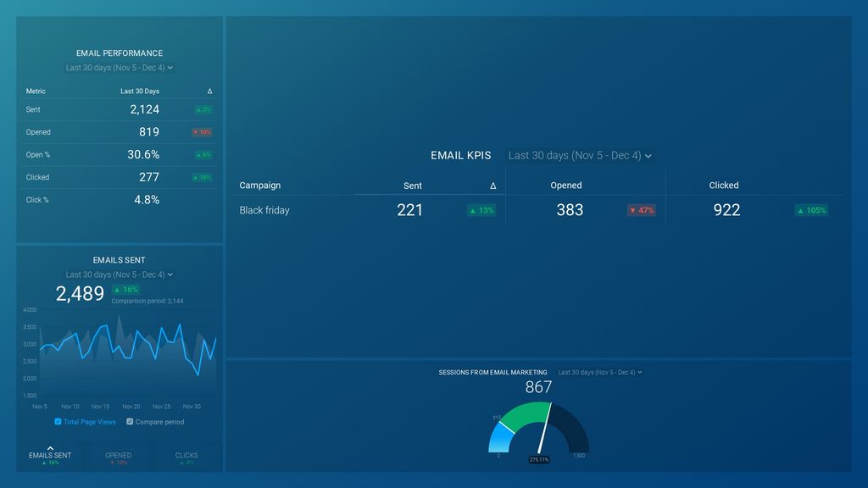Click the 275.11% marker on the gauge needle
Image resolution: width=868 pixels, height=488 pixels.
(540, 457)
